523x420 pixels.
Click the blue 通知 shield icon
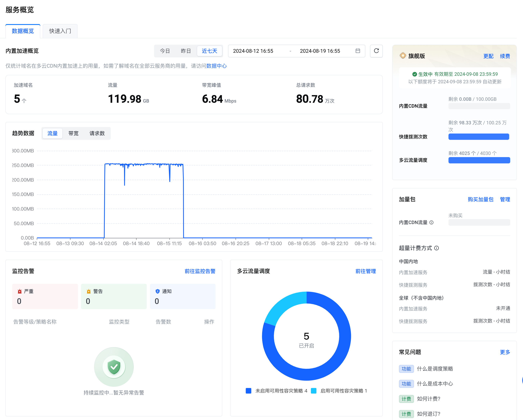(157, 291)
